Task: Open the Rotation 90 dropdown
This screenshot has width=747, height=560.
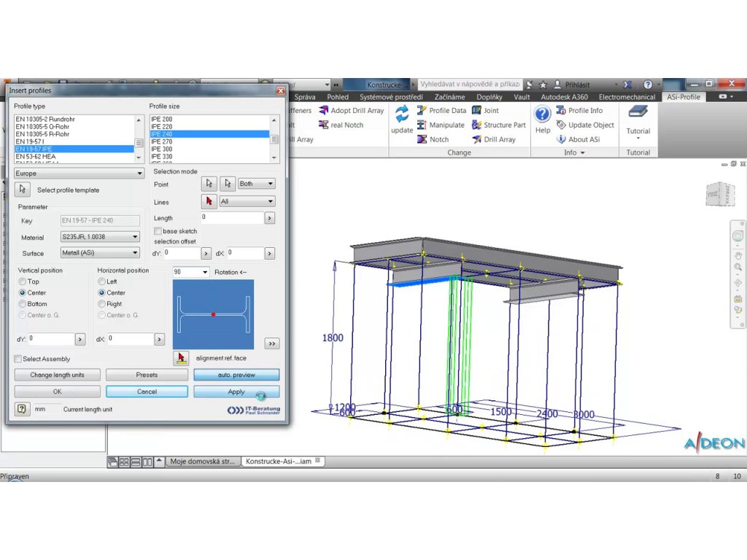Action: [190, 272]
